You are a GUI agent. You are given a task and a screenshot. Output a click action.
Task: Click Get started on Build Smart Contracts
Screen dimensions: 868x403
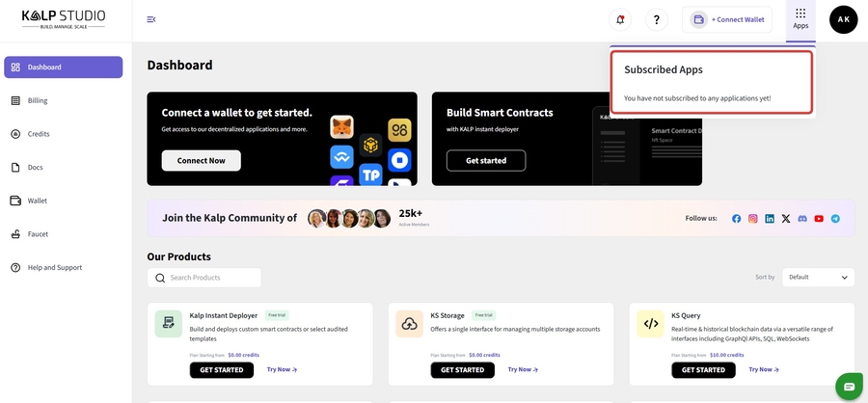[x=485, y=160]
